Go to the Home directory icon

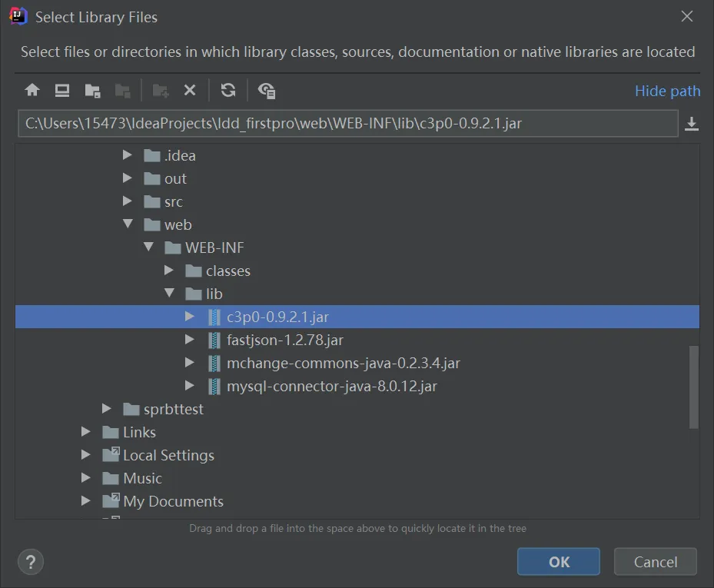click(32, 90)
